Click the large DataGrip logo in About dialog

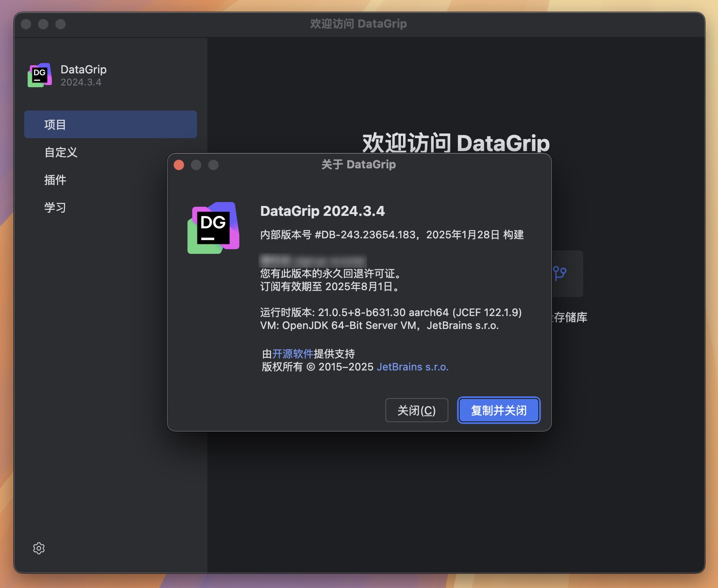tap(213, 228)
